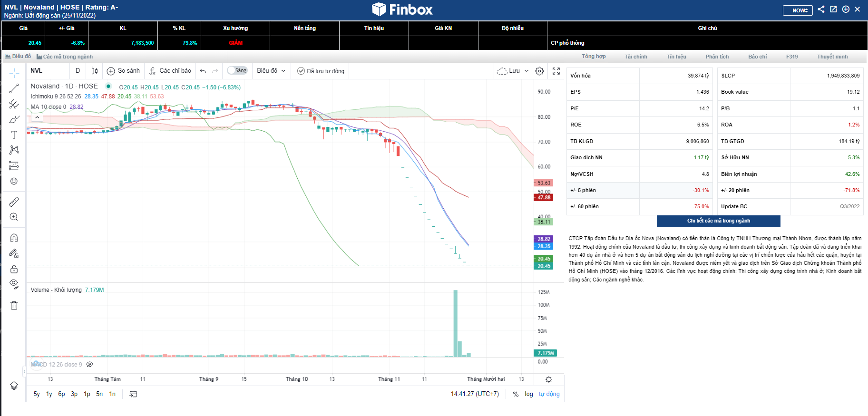The image size is (868, 416).
Task: Open the Tín hiệu tab in right panel
Action: point(676,57)
